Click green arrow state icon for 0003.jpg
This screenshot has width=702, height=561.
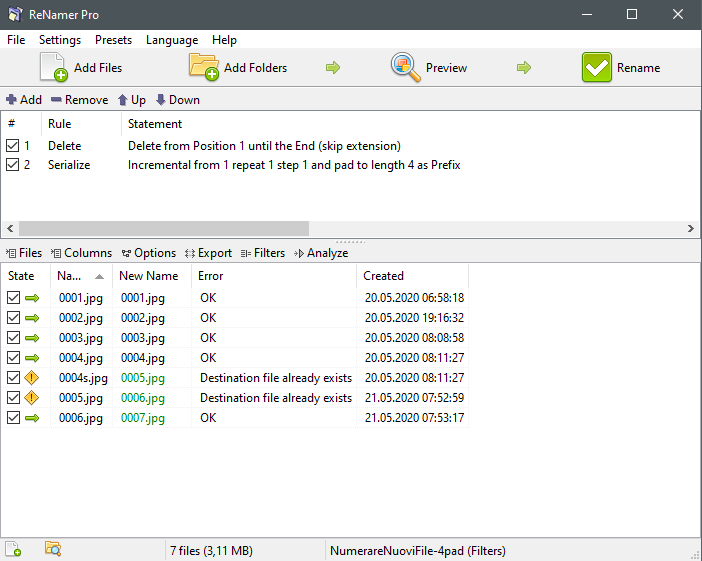pos(32,338)
